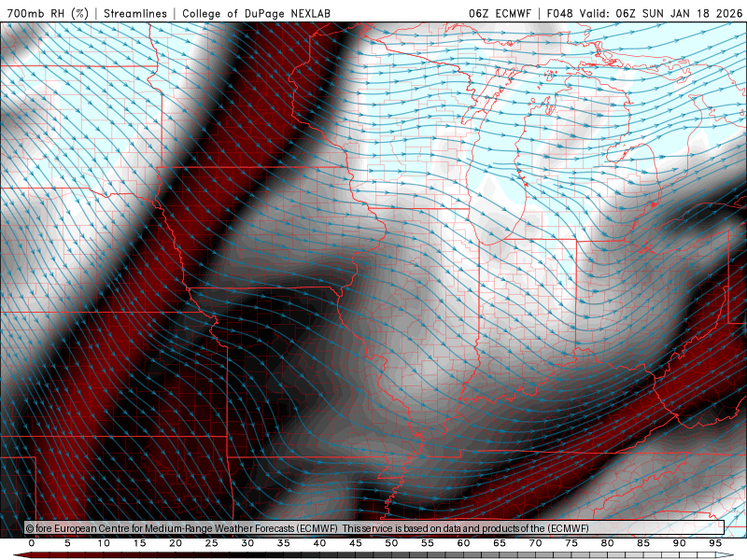Image resolution: width=747 pixels, height=560 pixels.
Task: Click the "90" label on the color scale
Action: click(680, 543)
